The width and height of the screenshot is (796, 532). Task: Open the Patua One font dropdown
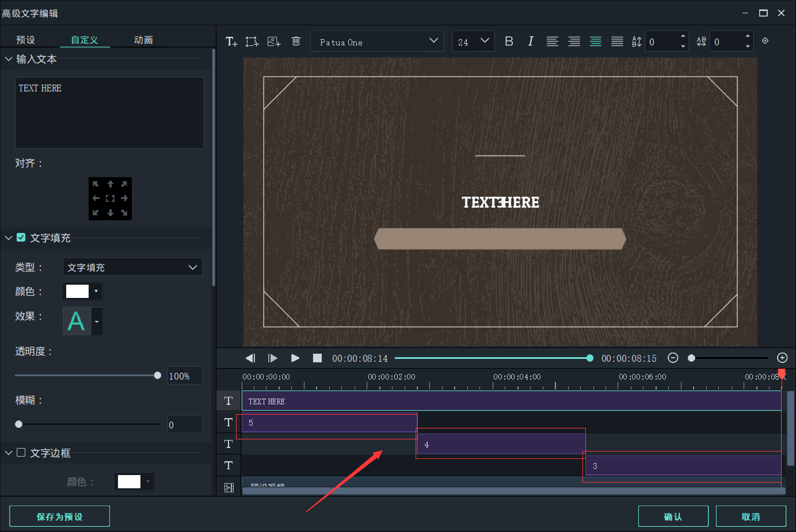point(377,41)
